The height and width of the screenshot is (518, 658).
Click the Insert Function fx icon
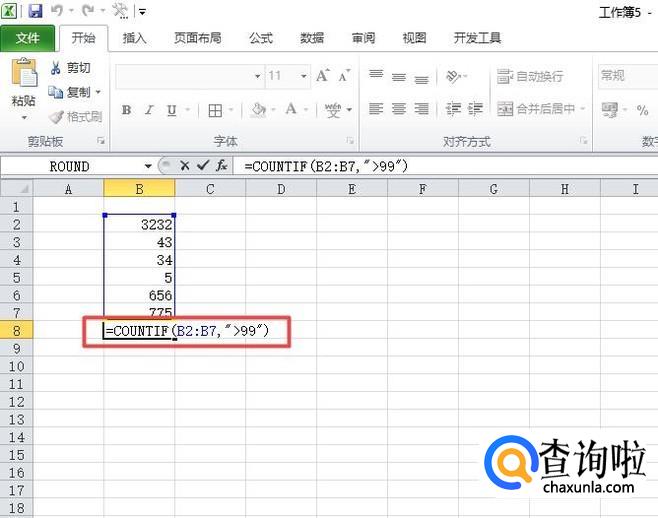222,166
